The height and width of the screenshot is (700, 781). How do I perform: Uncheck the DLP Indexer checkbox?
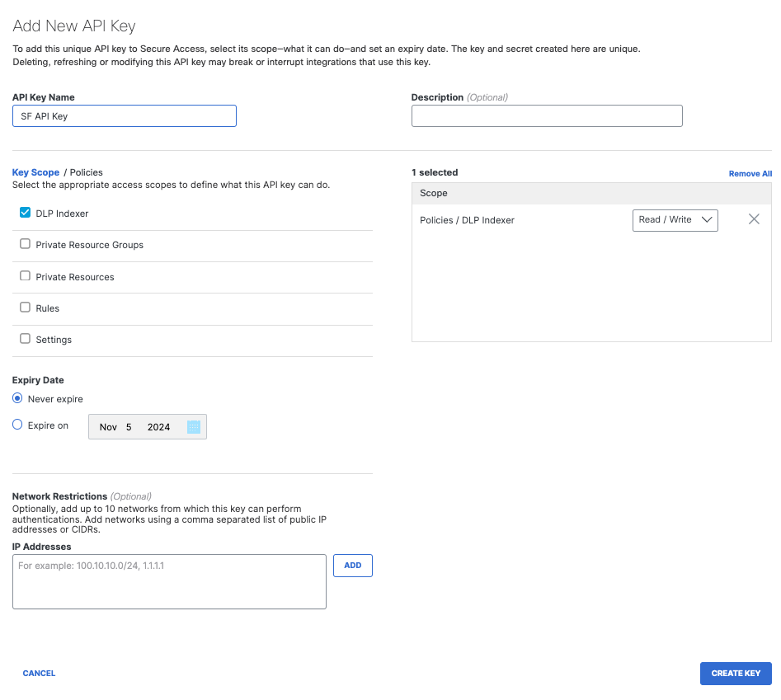coord(25,213)
